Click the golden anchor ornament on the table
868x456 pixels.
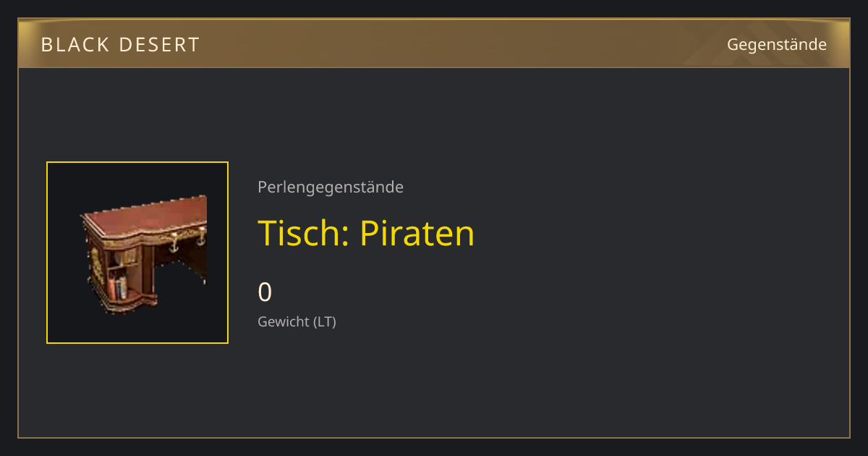tap(173, 245)
